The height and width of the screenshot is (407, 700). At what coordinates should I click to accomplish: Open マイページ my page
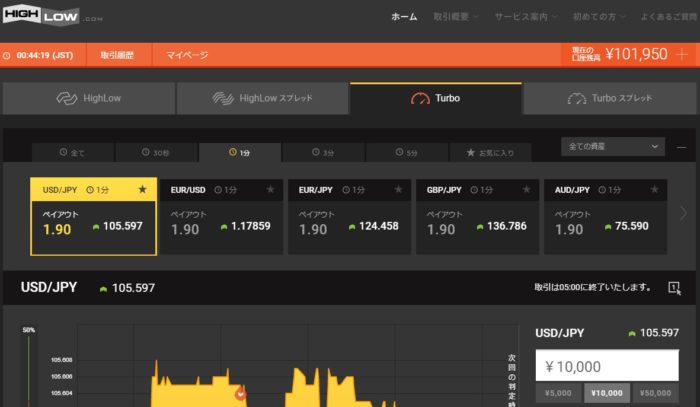click(187, 55)
